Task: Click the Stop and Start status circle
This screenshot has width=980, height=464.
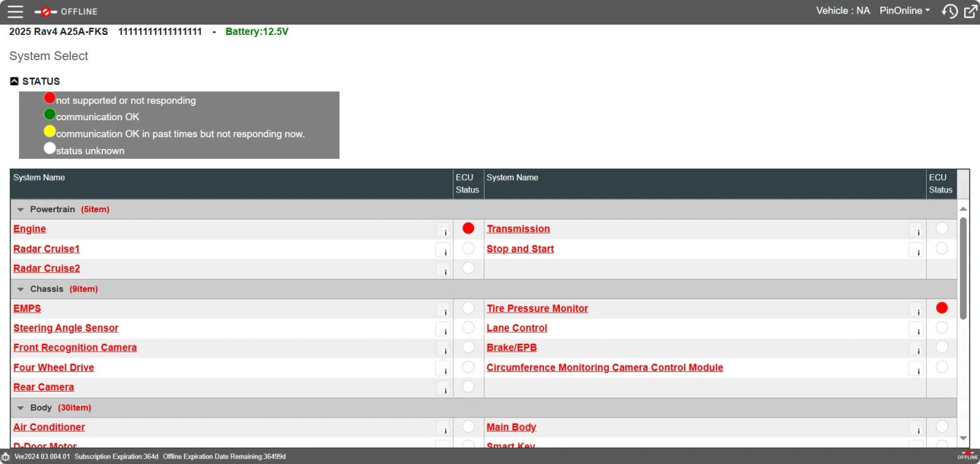Action: pos(942,249)
